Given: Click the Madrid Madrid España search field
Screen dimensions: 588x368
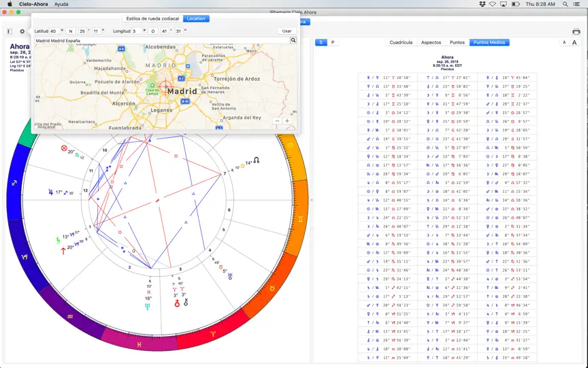Looking at the screenshot, I should (162, 40).
